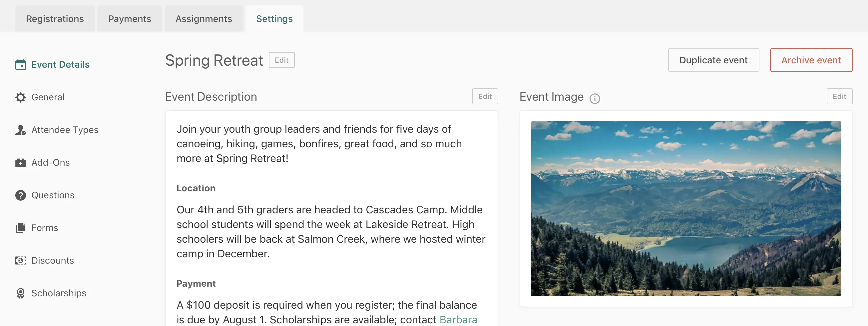Click the Discounts coupon icon
This screenshot has height=326, width=868.
(21, 261)
